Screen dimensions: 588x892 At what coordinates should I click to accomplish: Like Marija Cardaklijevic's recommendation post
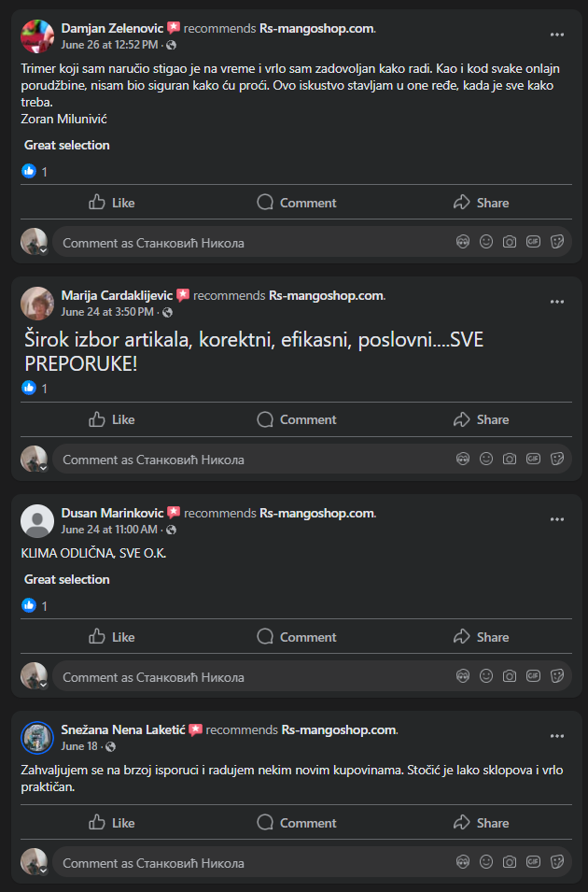(111, 419)
